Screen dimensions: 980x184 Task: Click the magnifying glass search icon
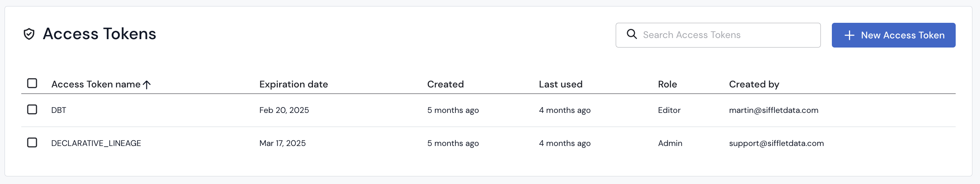coord(632,34)
